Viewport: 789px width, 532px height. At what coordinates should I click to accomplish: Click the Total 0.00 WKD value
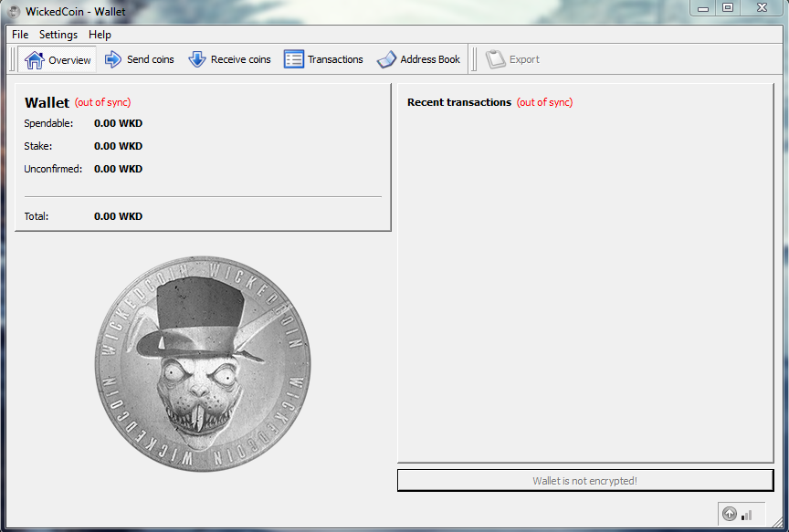click(118, 216)
